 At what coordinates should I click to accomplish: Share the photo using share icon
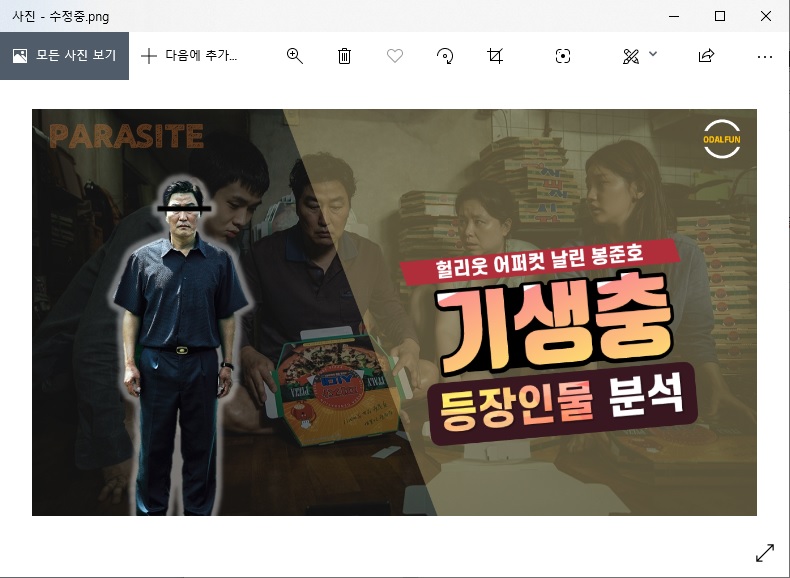click(706, 55)
